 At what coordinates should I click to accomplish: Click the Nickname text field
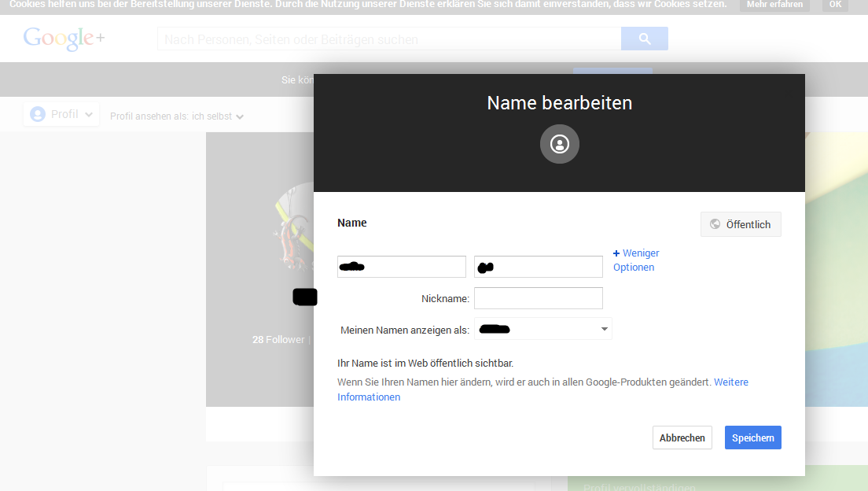(538, 298)
